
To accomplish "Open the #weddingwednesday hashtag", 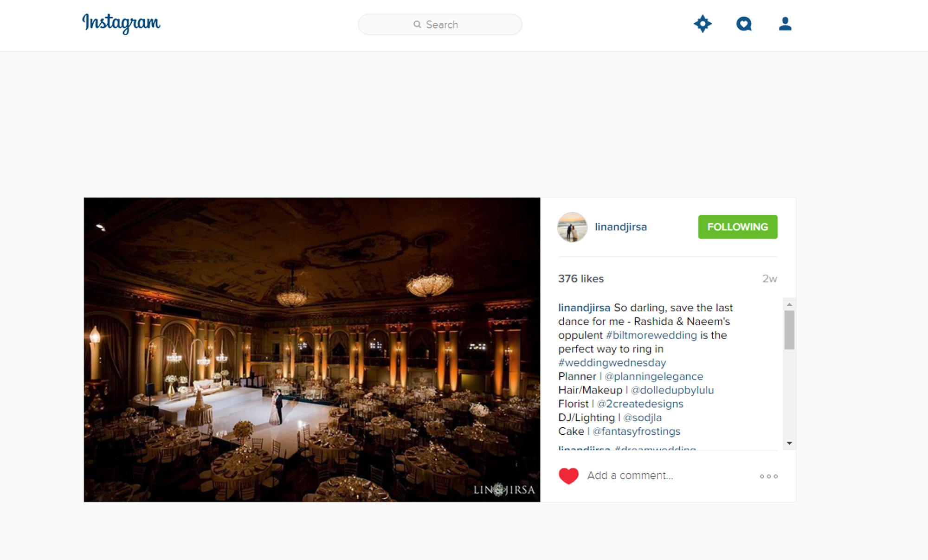I will [x=612, y=362].
